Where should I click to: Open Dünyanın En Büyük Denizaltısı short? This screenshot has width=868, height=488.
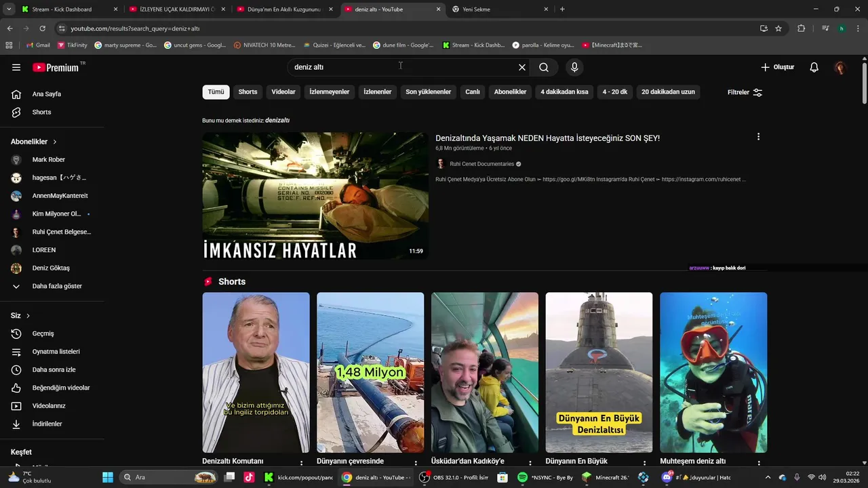[x=599, y=373]
